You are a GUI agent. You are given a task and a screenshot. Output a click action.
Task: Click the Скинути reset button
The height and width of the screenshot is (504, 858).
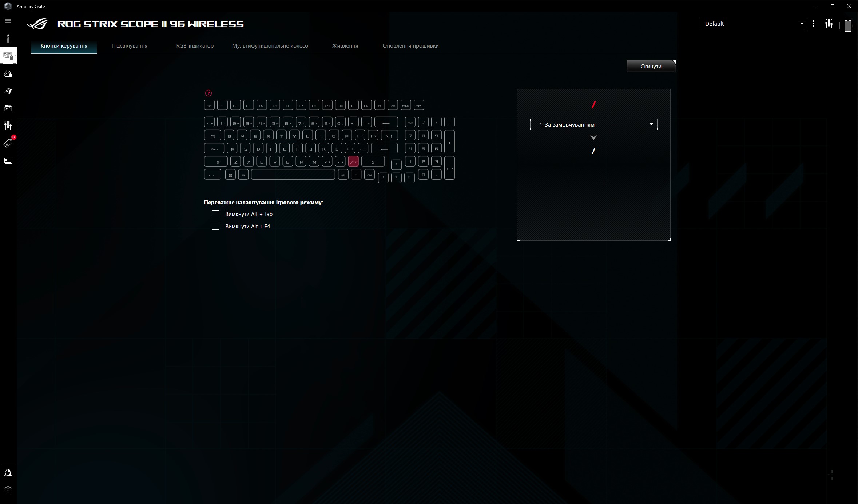coord(651,66)
